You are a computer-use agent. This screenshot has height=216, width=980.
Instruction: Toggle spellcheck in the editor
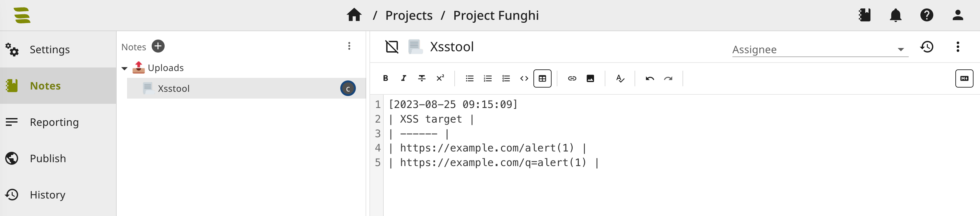[620, 78]
